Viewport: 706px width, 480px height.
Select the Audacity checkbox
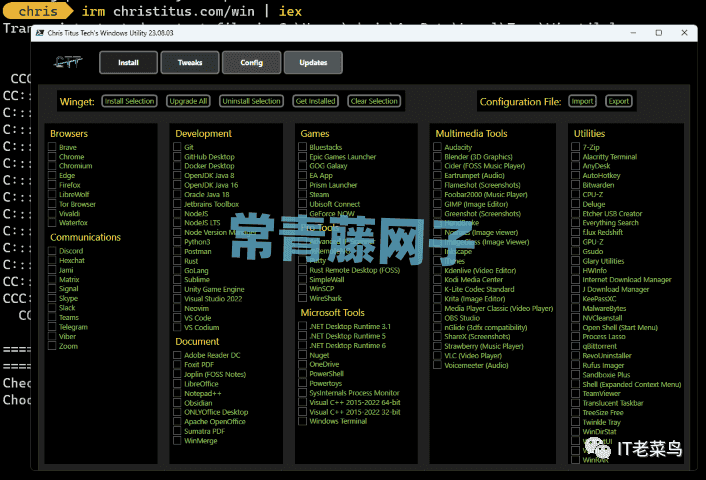click(437, 147)
